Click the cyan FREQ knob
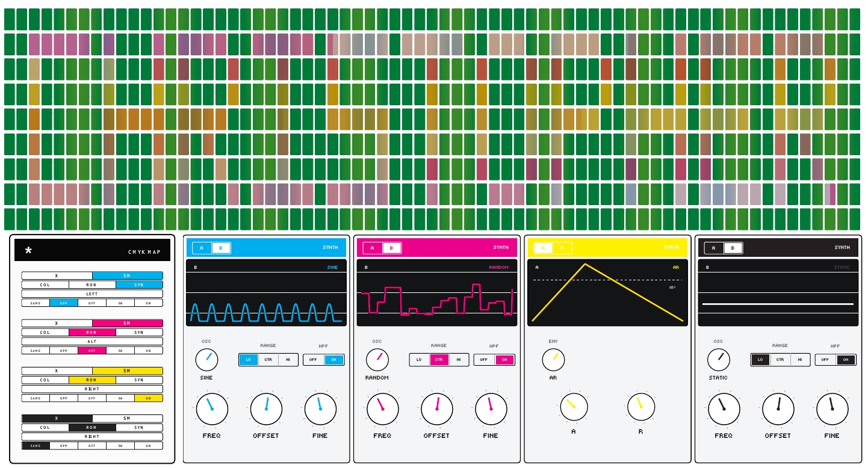Screen dimensions: 868x468 click(x=212, y=409)
